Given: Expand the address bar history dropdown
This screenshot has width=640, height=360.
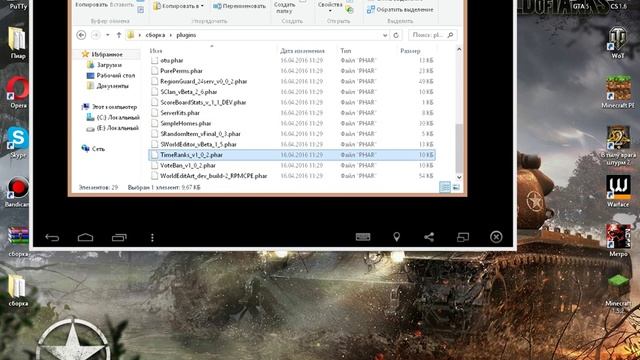Looking at the screenshot, I should click(385, 36).
